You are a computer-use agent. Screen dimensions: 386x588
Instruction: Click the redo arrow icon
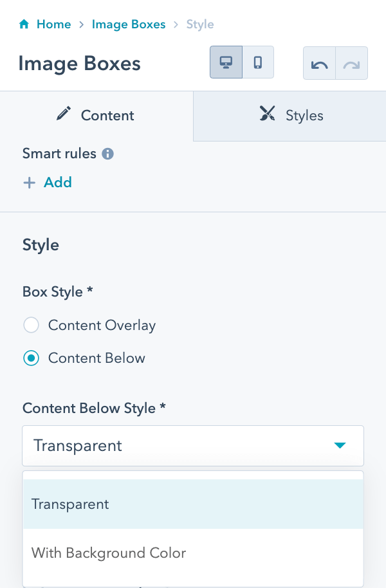tap(351, 64)
